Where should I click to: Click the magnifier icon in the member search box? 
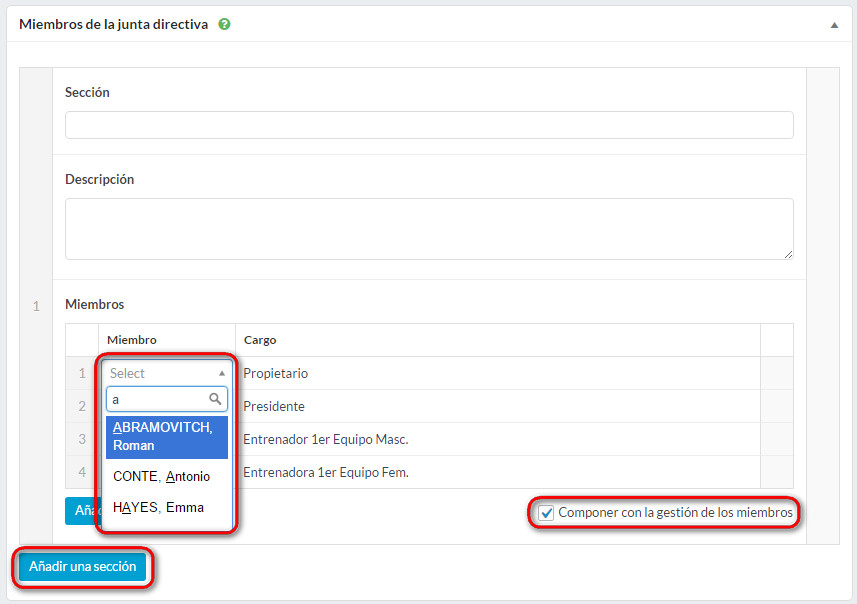tap(215, 399)
